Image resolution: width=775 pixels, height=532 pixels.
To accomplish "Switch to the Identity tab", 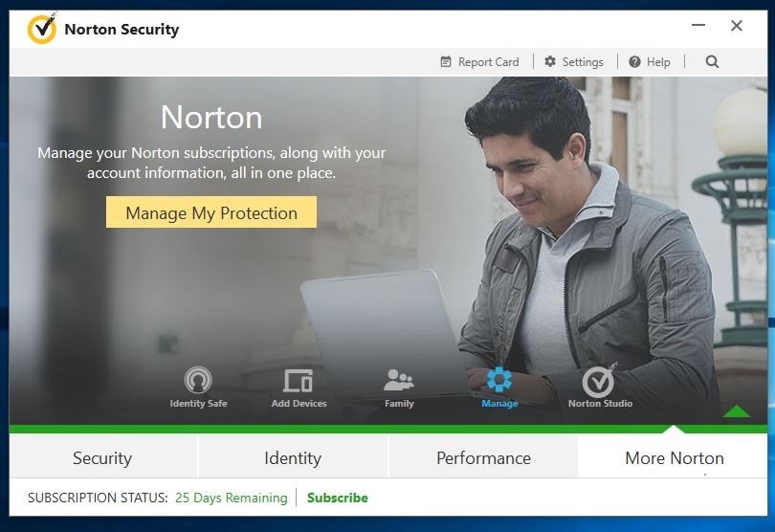I will [x=293, y=457].
